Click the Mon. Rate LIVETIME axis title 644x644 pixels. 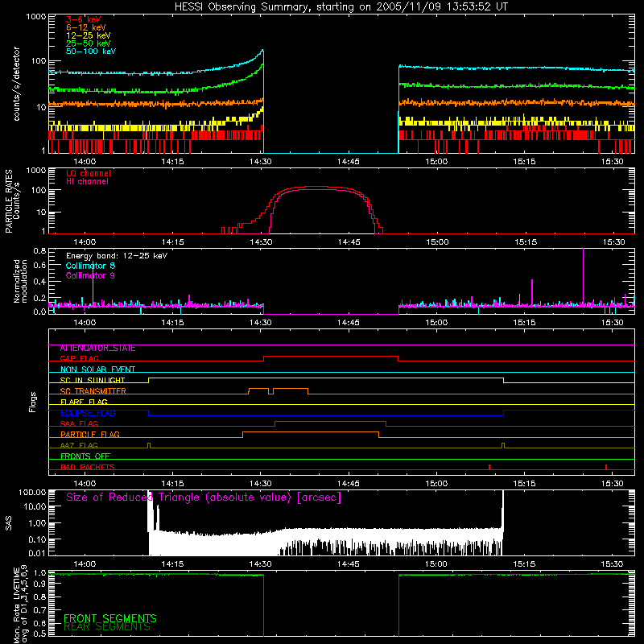click(x=16, y=606)
